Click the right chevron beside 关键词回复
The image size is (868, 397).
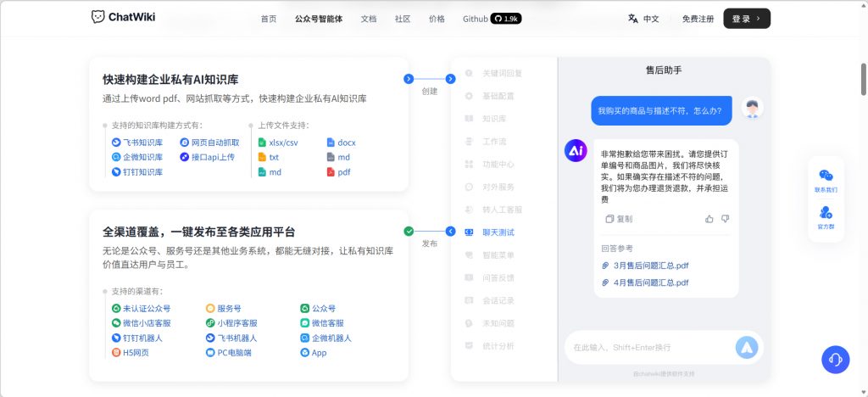click(x=451, y=79)
